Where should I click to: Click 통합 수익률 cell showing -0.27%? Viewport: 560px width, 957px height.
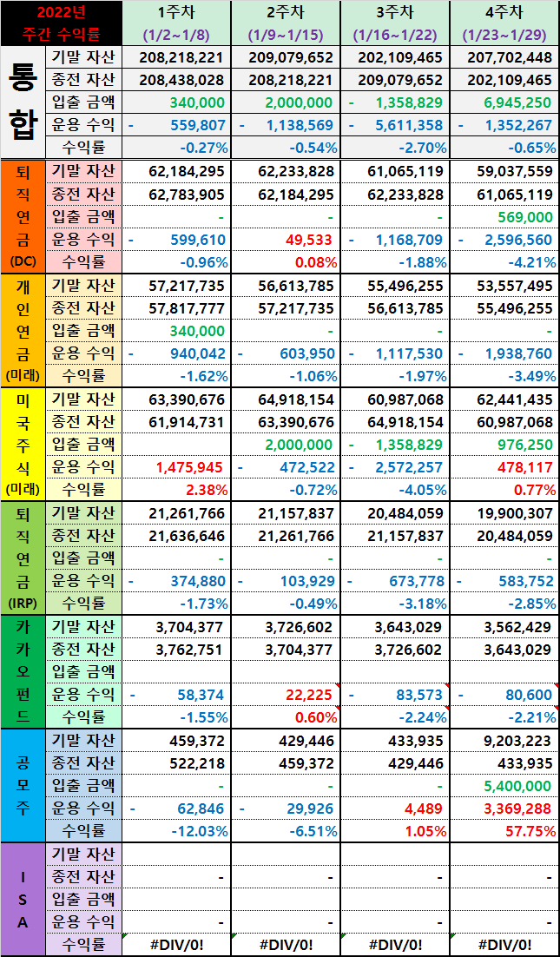point(177,147)
